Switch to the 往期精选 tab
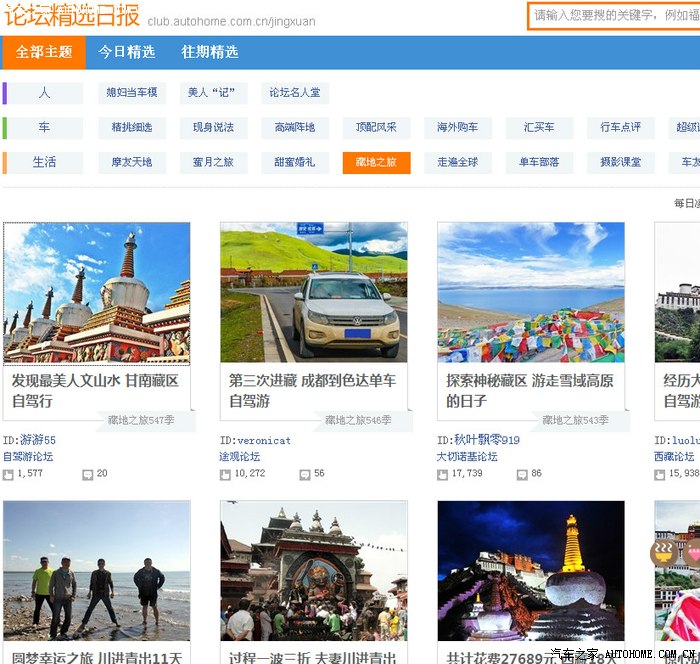This screenshot has height=664, width=700. point(210,52)
